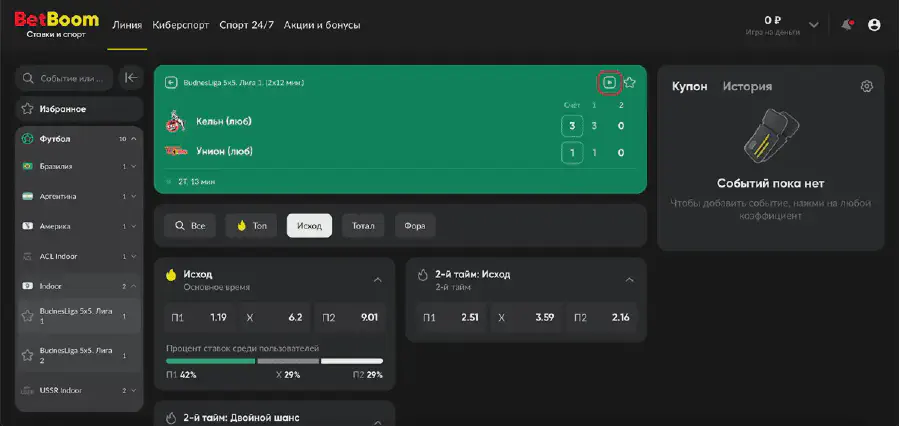Click the Кельн (люб) team name
This screenshot has width=900, height=426.
pos(224,121)
